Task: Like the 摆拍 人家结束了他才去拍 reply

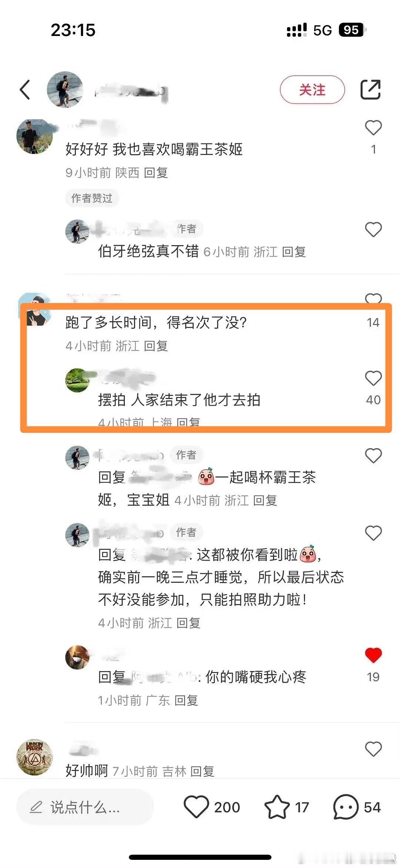Action: [x=373, y=378]
